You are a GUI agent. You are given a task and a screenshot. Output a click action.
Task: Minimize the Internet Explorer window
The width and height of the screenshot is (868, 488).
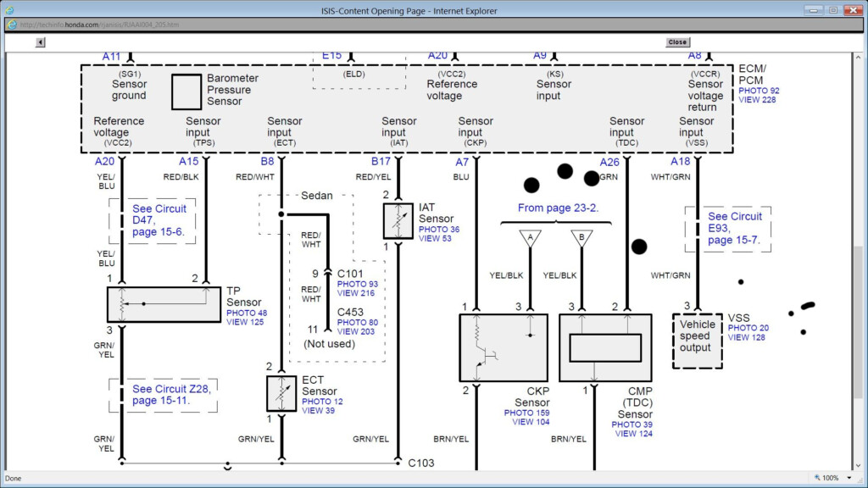[813, 10]
